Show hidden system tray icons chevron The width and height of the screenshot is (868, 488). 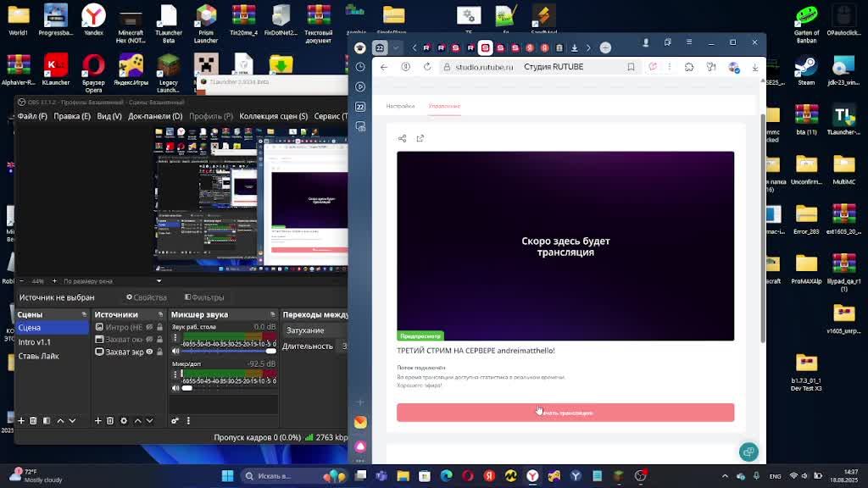click(x=725, y=476)
